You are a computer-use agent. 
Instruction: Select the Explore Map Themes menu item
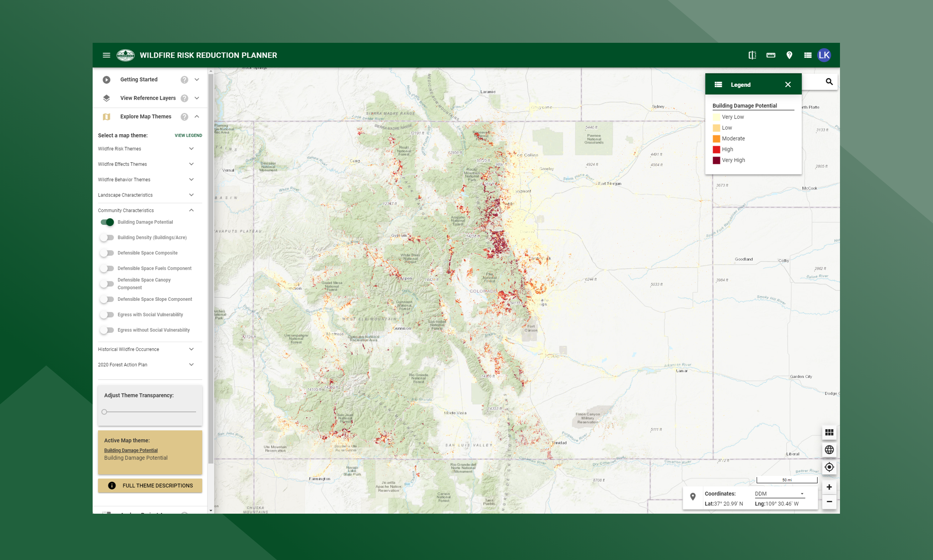coord(146,117)
